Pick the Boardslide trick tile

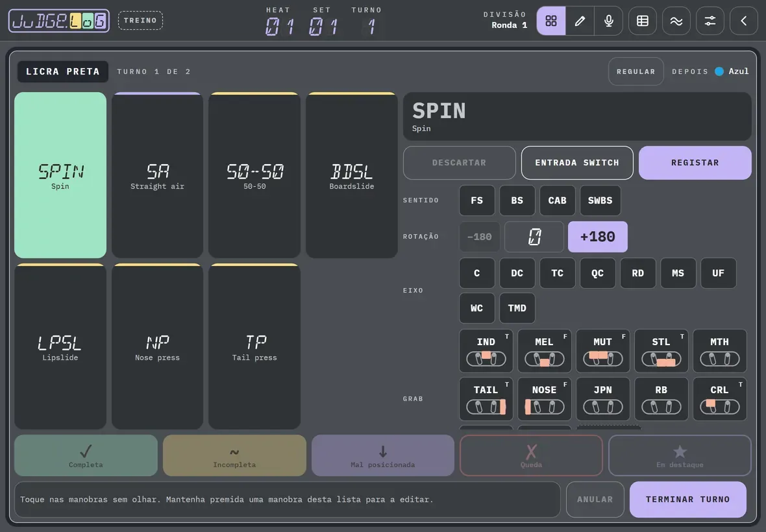coord(352,175)
